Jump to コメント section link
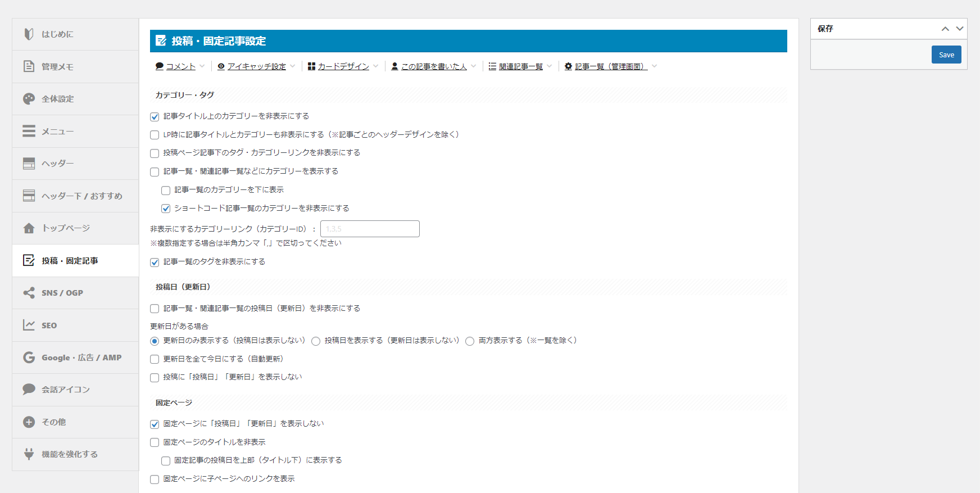The height and width of the screenshot is (493, 980). point(181,66)
